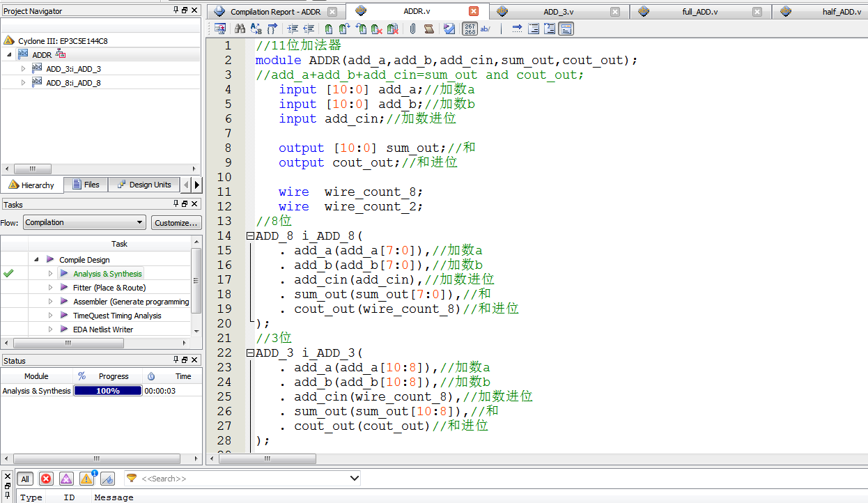Click the 00:00:03 elapsed time value
This screenshot has width=868, height=503.
[160, 392]
